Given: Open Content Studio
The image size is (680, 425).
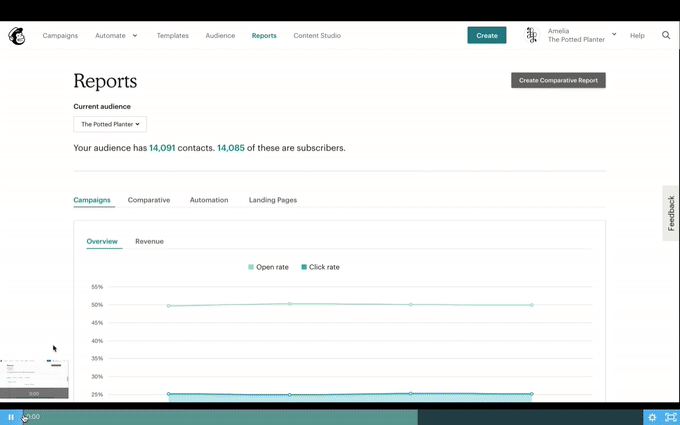Looking at the screenshot, I should pyautogui.click(x=317, y=36).
